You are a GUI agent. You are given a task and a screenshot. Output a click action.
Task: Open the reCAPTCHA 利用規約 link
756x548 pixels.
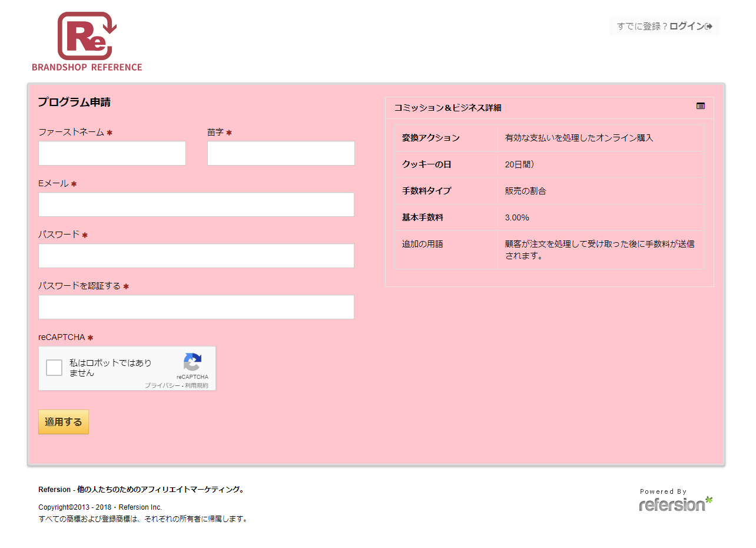pos(197,385)
